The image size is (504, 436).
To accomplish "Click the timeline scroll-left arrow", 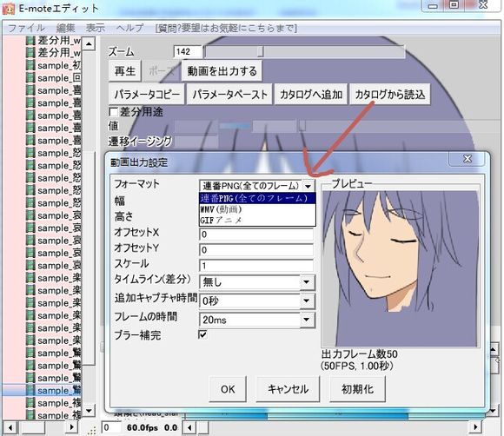I will [x=189, y=427].
